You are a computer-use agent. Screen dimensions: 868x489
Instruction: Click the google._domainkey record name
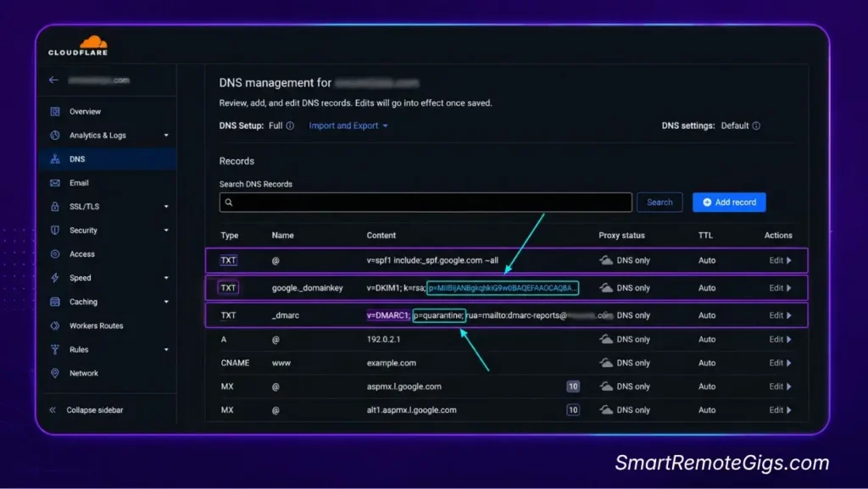[x=307, y=287]
